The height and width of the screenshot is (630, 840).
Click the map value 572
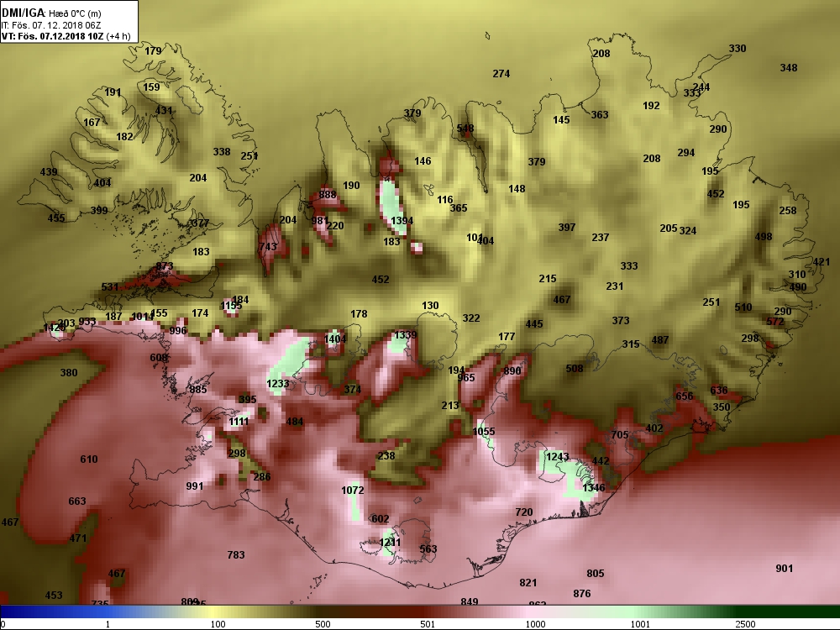(x=775, y=322)
